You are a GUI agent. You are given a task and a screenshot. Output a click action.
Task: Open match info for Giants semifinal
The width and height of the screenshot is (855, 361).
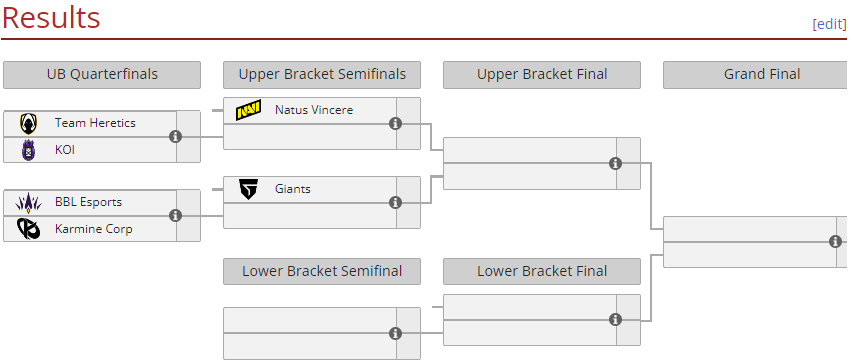click(x=395, y=202)
